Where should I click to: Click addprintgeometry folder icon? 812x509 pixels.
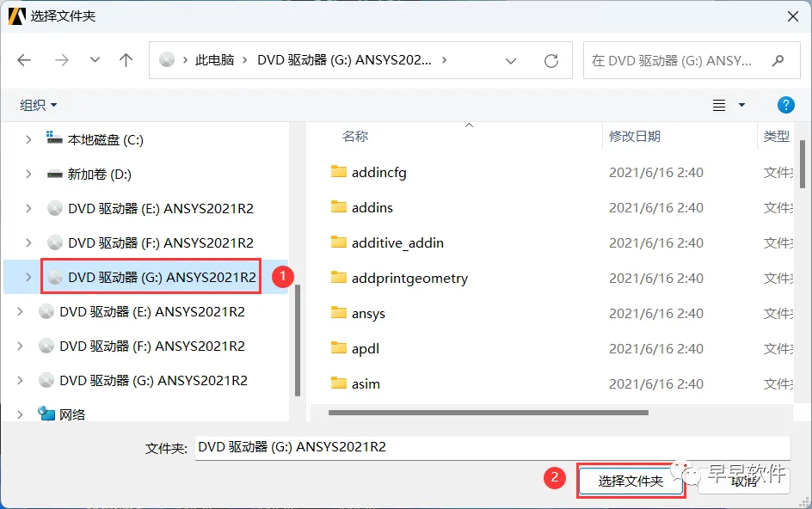coord(339,277)
